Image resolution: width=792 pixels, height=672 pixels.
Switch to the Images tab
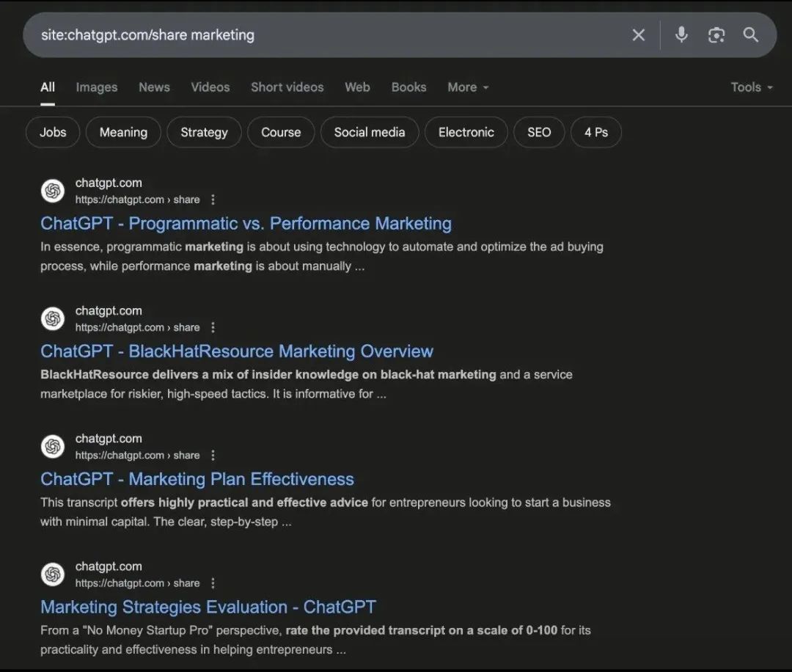[x=96, y=87]
